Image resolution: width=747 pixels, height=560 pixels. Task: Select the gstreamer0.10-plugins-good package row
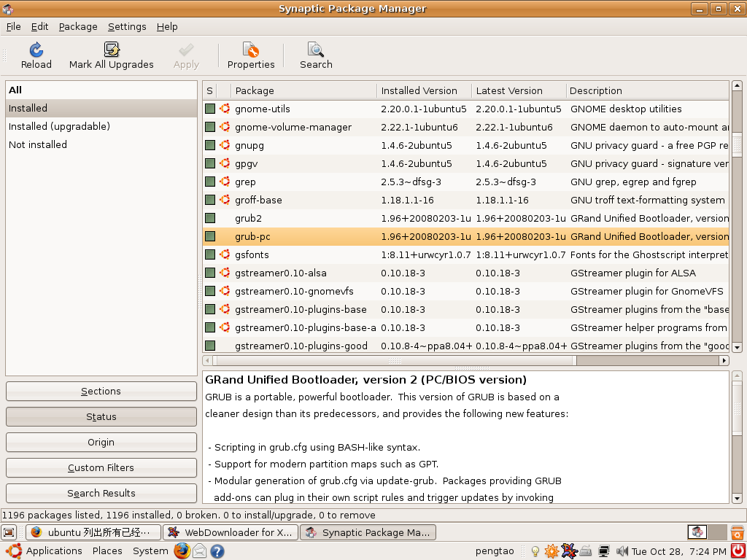(x=466, y=346)
